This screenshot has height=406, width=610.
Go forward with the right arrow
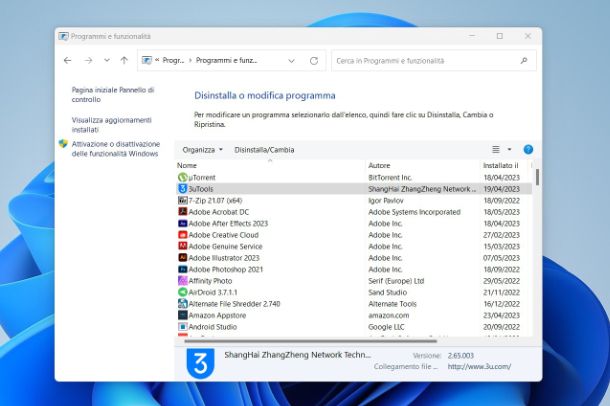(88, 60)
